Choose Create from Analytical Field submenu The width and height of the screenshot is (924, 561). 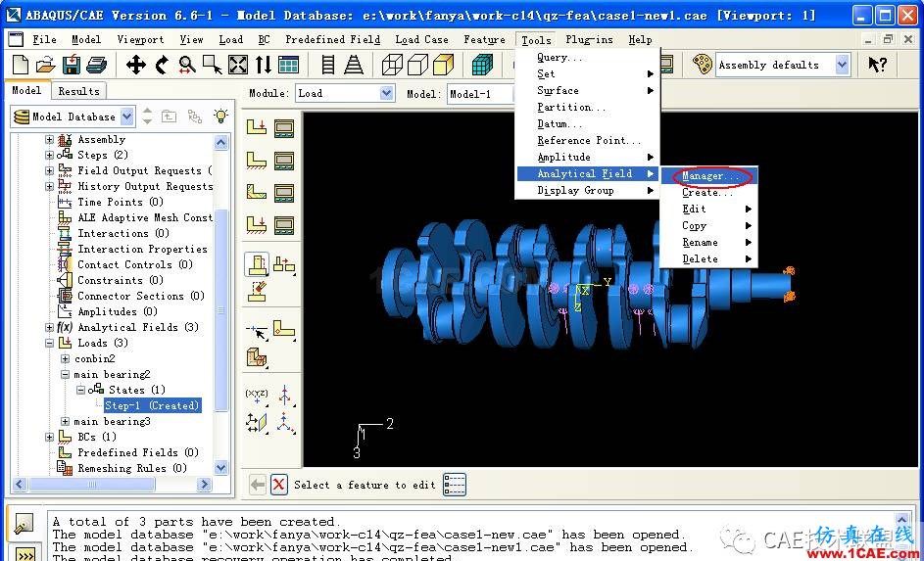tap(708, 193)
